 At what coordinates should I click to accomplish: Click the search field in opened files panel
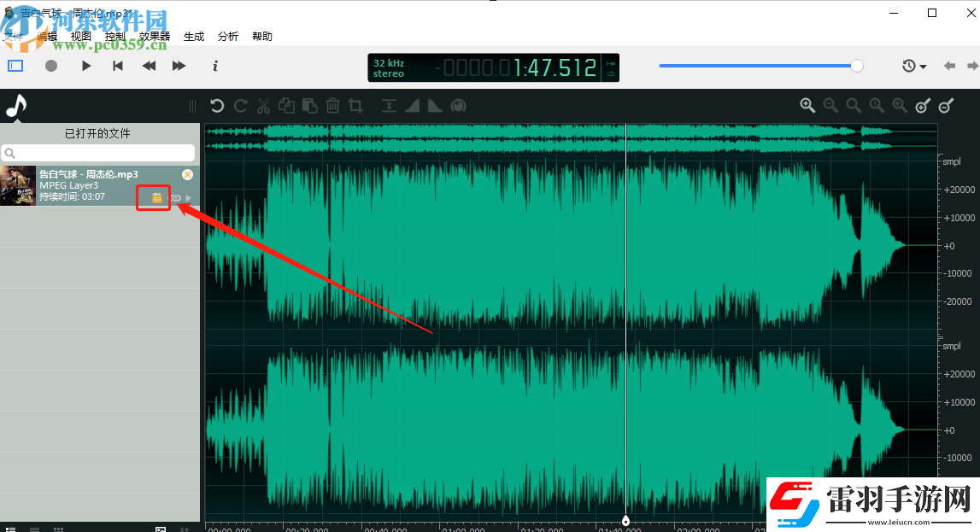(98, 152)
